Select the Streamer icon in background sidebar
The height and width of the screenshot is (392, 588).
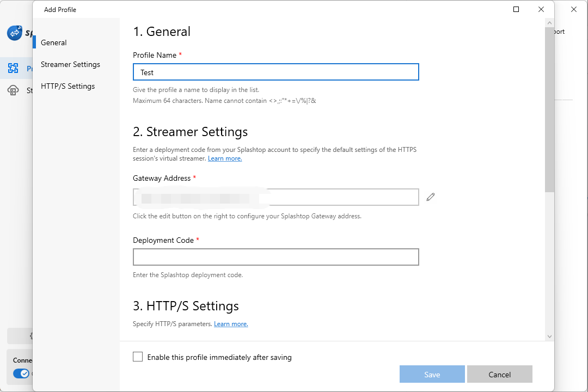click(x=13, y=90)
